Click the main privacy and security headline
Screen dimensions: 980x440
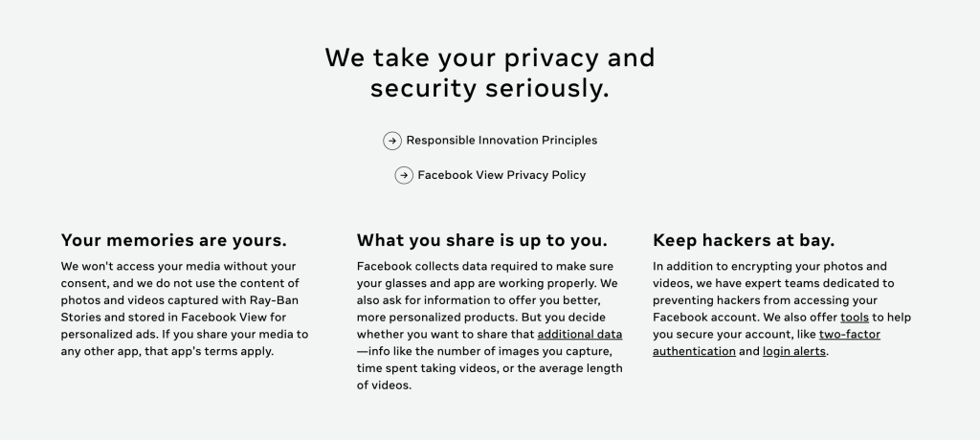pyautogui.click(x=489, y=73)
